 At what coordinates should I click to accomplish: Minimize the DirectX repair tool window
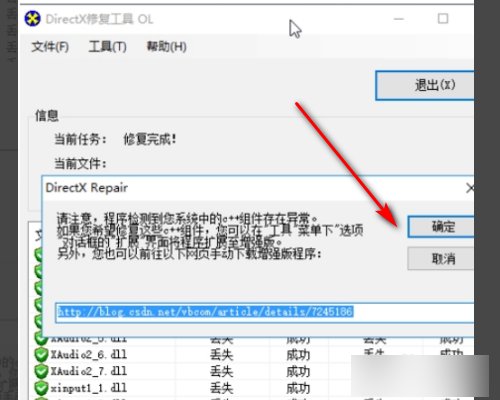pyautogui.click(x=399, y=19)
